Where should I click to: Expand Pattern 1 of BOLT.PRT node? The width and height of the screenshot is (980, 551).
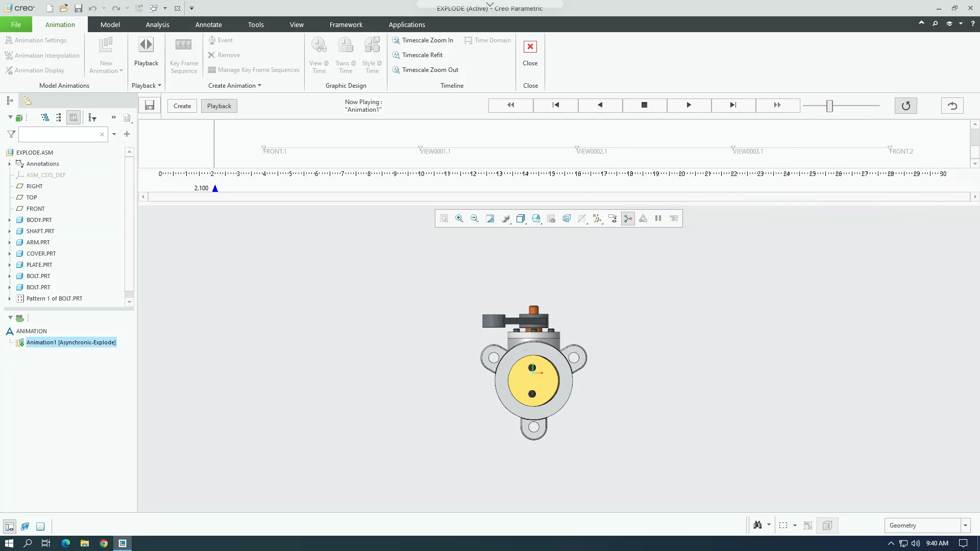pos(9,298)
